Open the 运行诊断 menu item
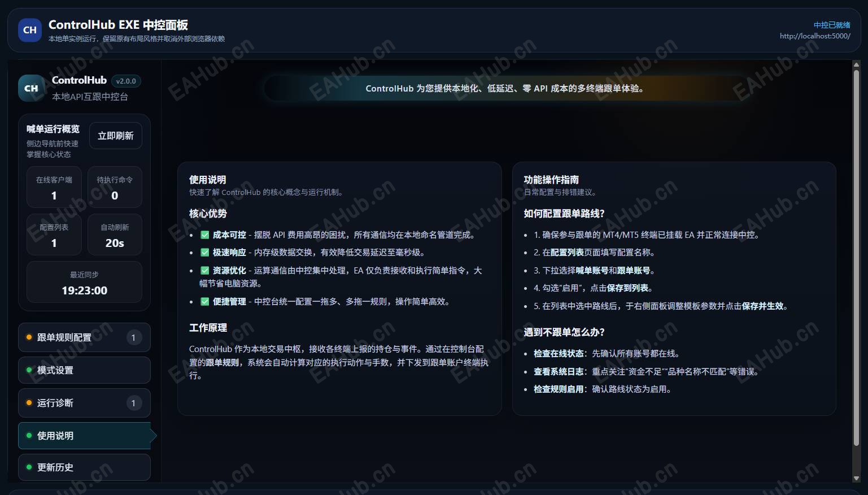Viewport: 868px width, 495px height. (x=85, y=403)
